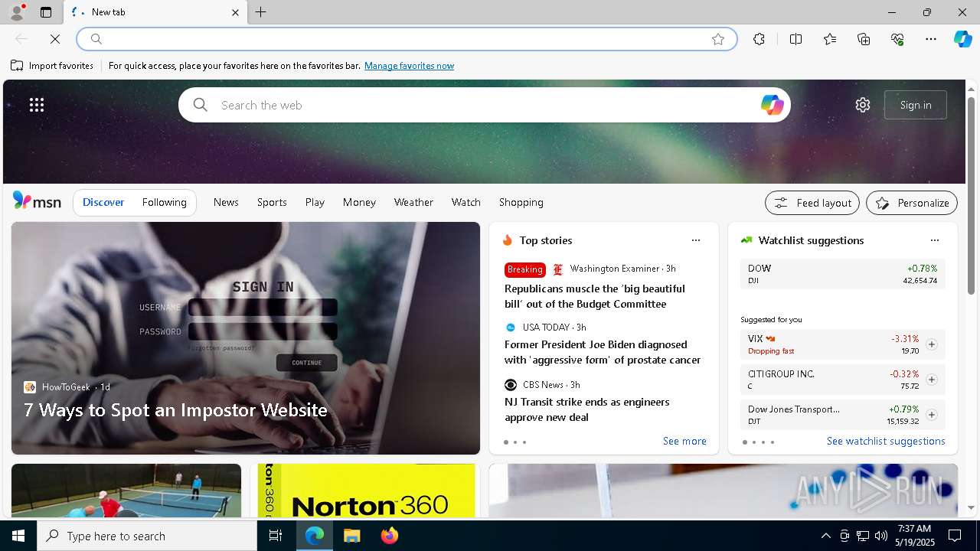Click Copilot icon in search box
Viewport: 980px width, 551px height.
tap(772, 105)
